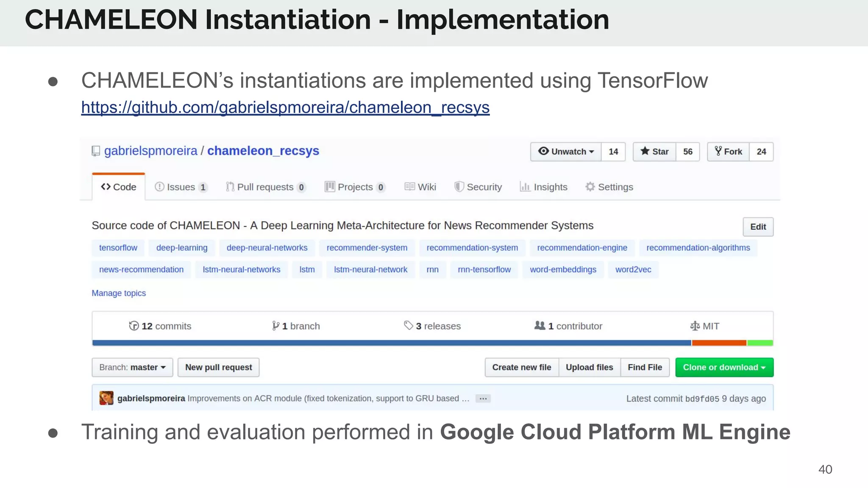Open the MIT license
Screen dimensions: 868x488
tap(704, 326)
